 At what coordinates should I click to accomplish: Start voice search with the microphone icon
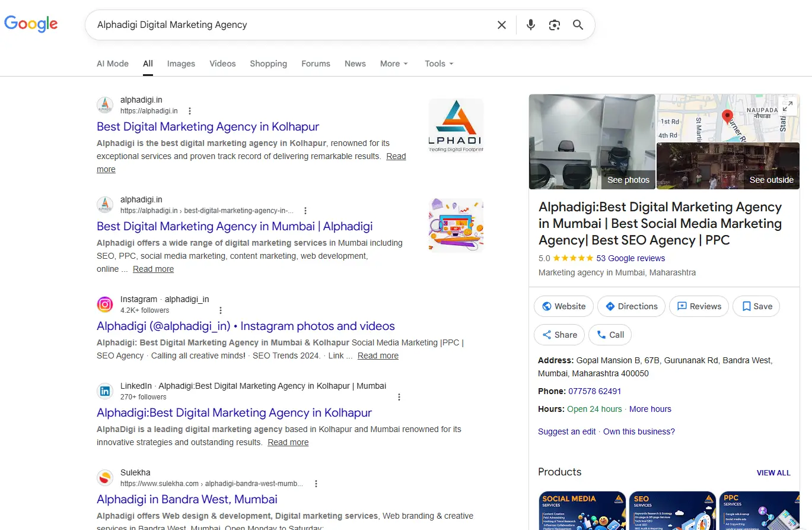click(531, 25)
